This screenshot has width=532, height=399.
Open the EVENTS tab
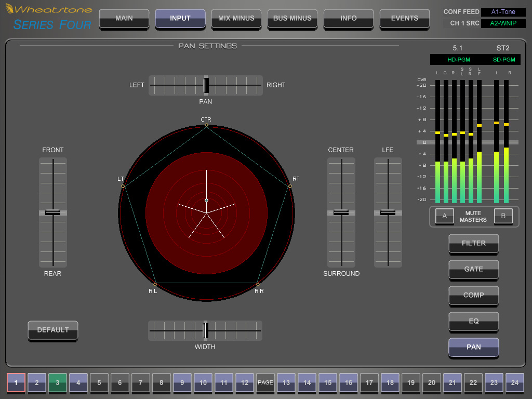(404, 19)
